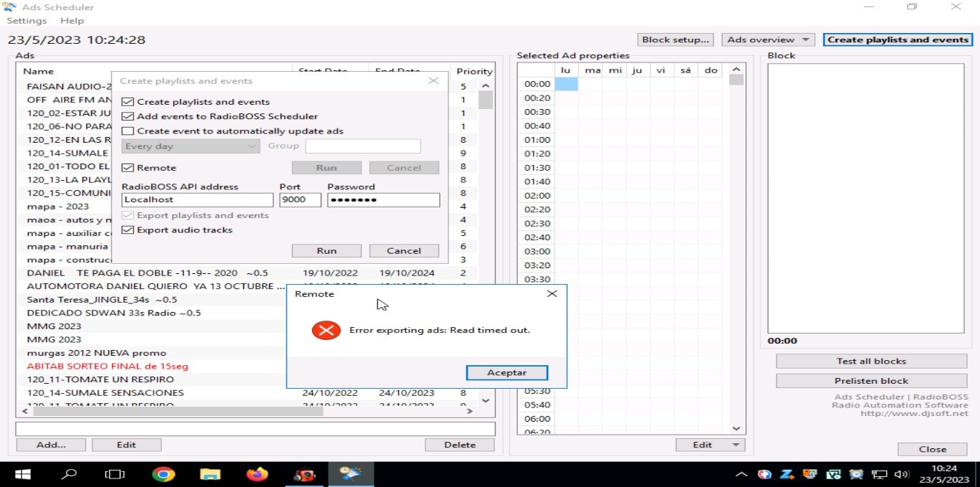
Task: Select the murgas 2012 NUEVA promo ad
Action: point(96,353)
